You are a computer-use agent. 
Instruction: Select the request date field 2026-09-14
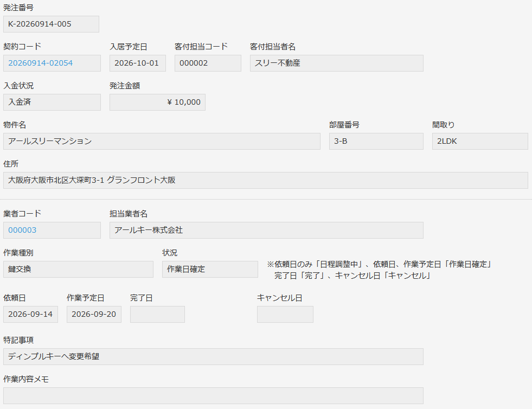coord(30,314)
